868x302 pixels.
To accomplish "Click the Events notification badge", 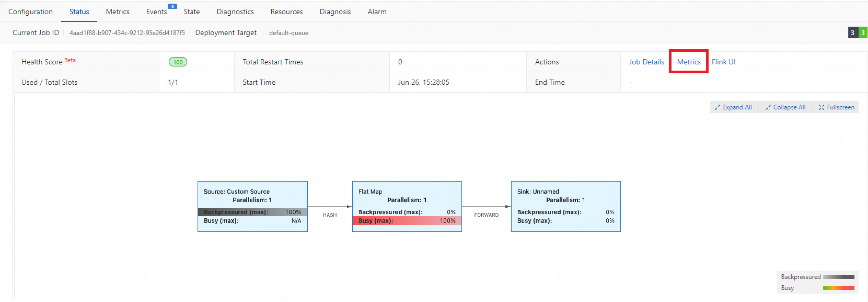I will click(x=172, y=6).
